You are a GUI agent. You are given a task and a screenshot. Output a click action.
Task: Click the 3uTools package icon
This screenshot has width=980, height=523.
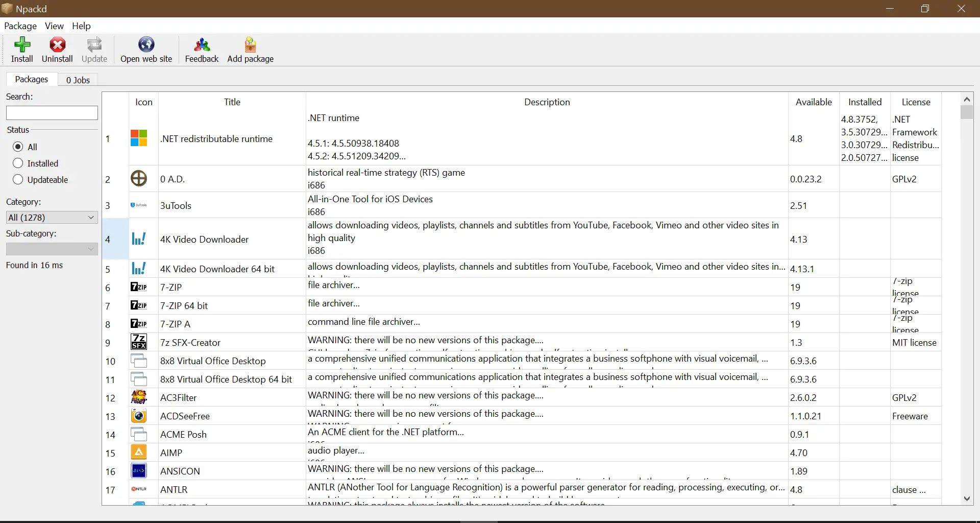[139, 205]
